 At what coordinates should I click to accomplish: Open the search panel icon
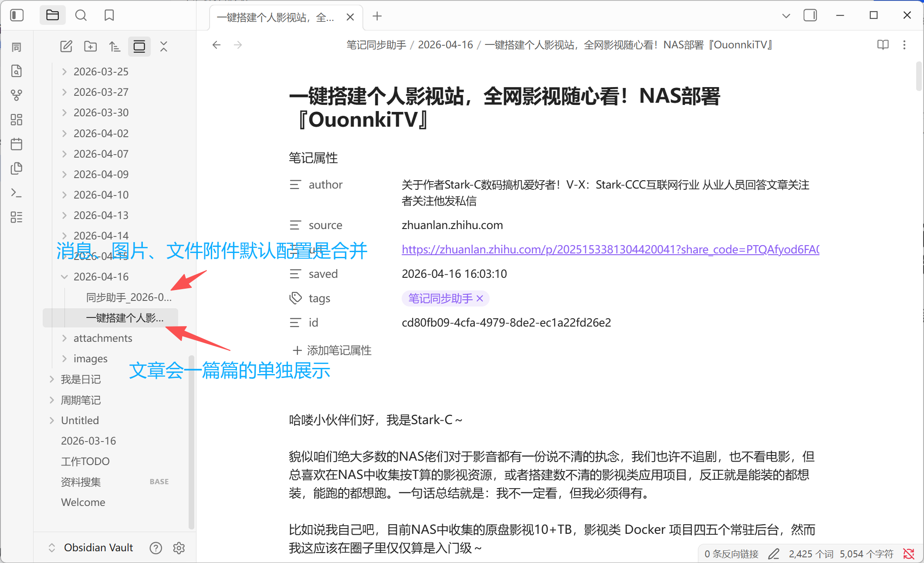tap(81, 15)
